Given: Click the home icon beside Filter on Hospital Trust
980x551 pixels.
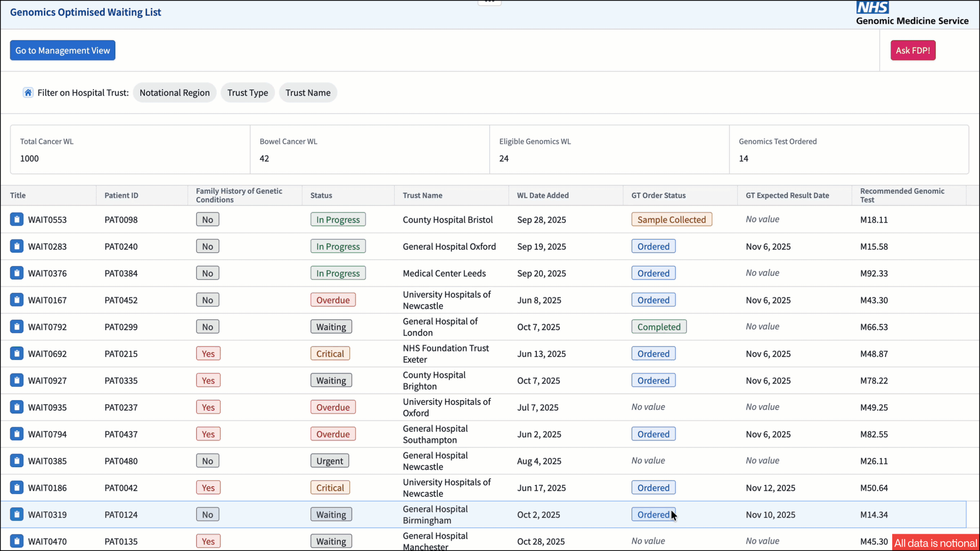Looking at the screenshot, I should pyautogui.click(x=28, y=92).
